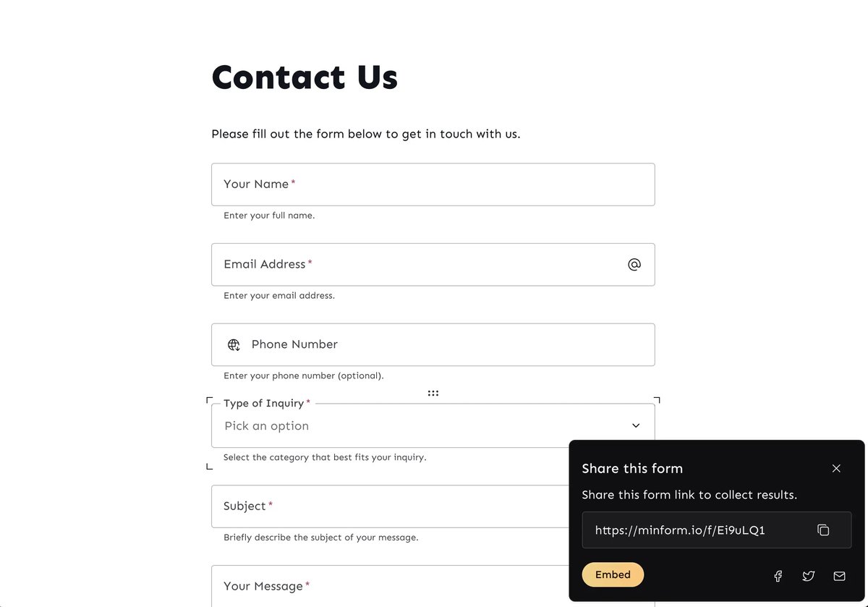Close the Share this form popup
This screenshot has height=607, width=868.
836,468
